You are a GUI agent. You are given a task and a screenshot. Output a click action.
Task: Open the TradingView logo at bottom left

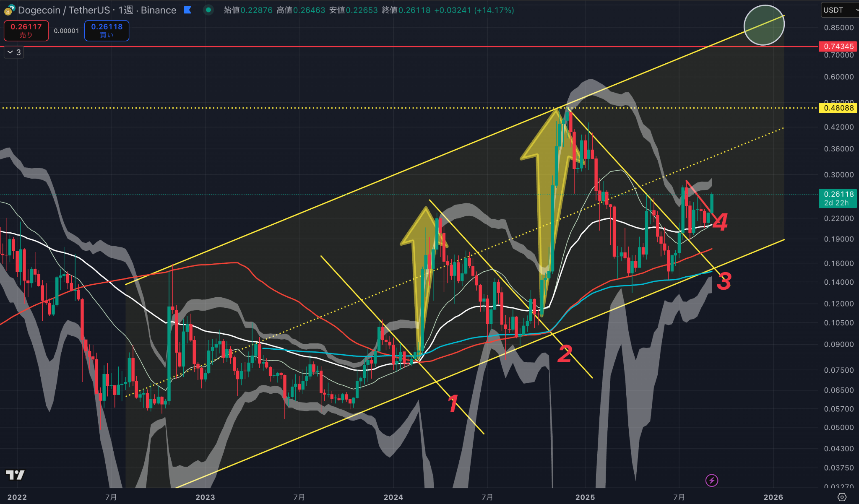click(x=15, y=475)
